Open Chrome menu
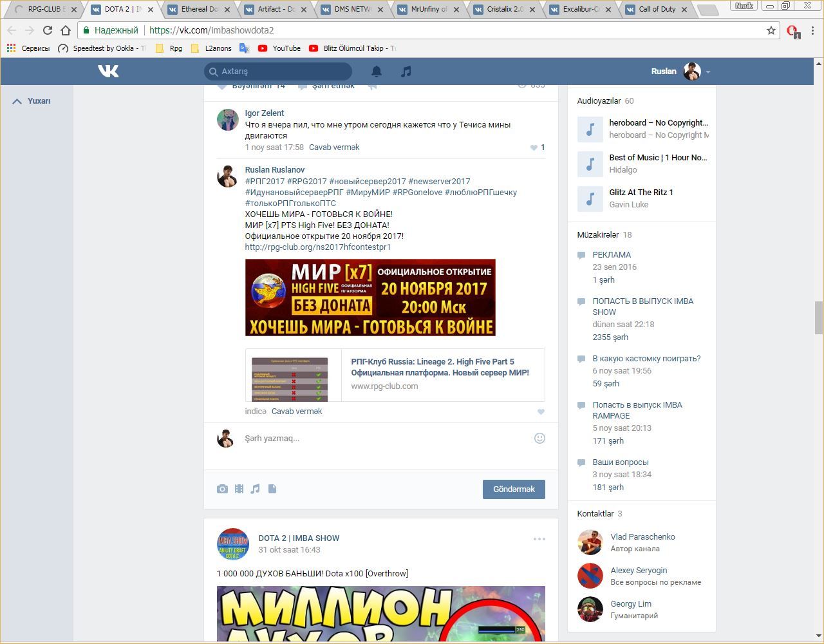This screenshot has height=644, width=824. click(x=813, y=30)
